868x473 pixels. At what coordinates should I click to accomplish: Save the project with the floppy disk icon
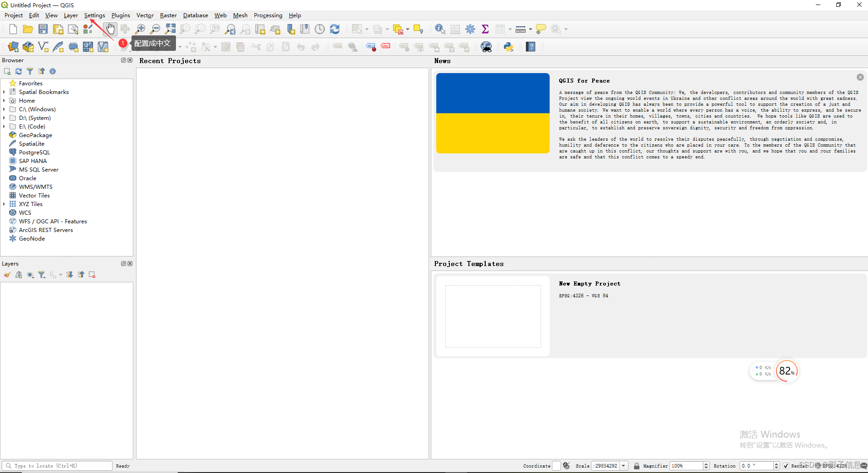pos(43,29)
